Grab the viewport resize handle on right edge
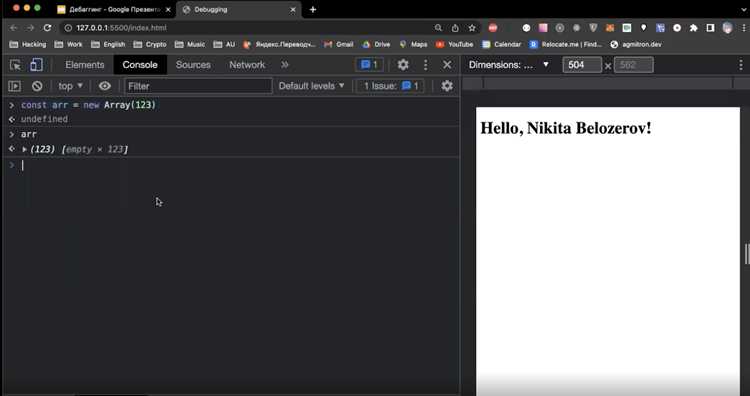The image size is (750, 396). 747,253
